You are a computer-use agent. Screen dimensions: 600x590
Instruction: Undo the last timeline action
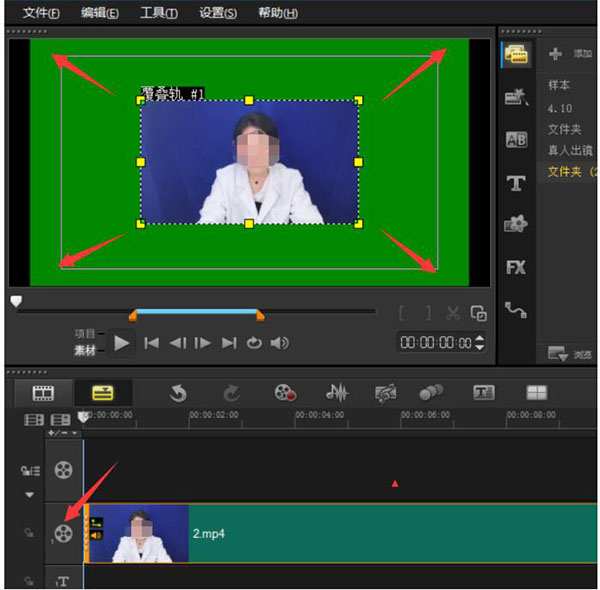click(x=178, y=393)
